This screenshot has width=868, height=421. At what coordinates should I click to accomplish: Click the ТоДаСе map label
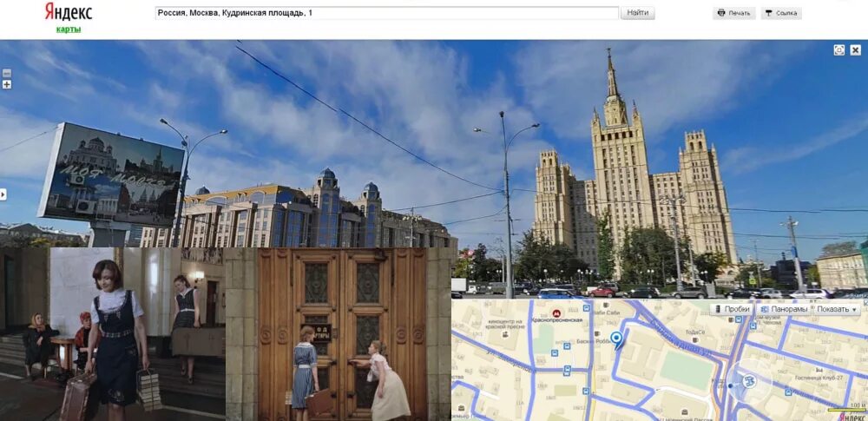click(x=695, y=332)
